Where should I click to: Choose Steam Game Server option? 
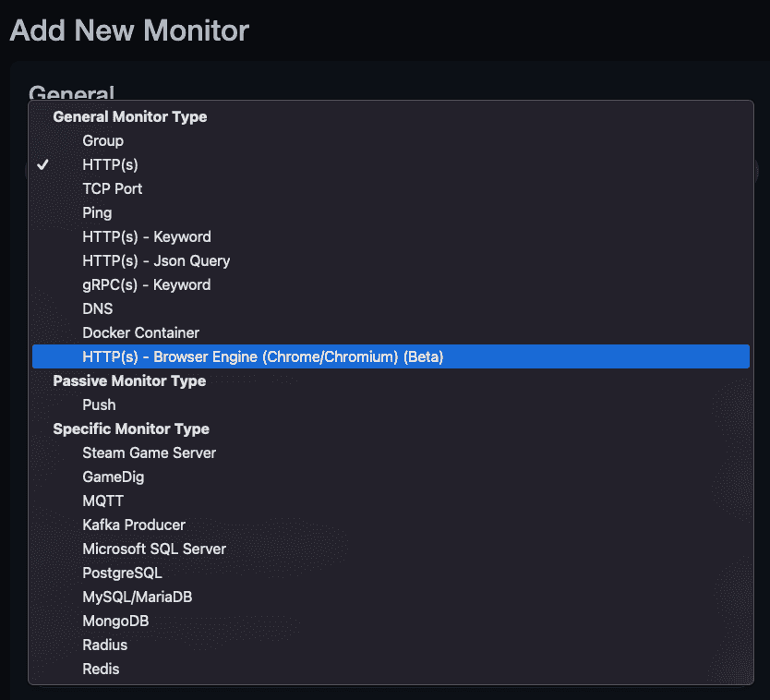[x=149, y=453]
